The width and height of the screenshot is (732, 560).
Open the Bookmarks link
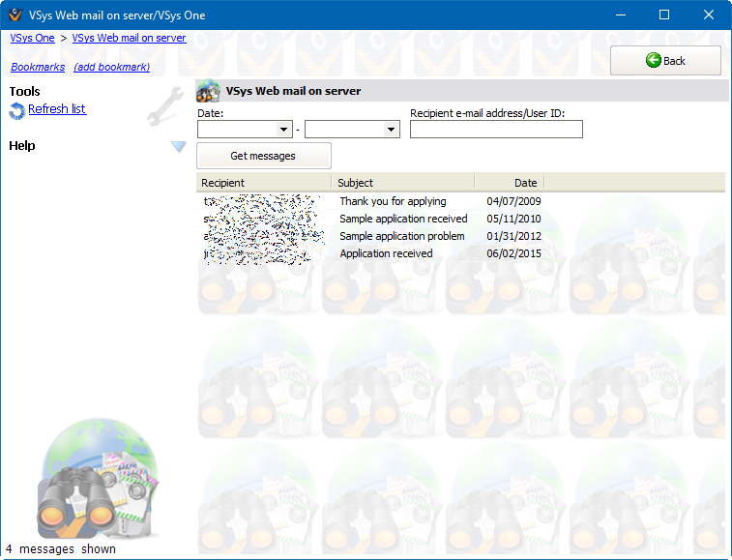point(38,68)
